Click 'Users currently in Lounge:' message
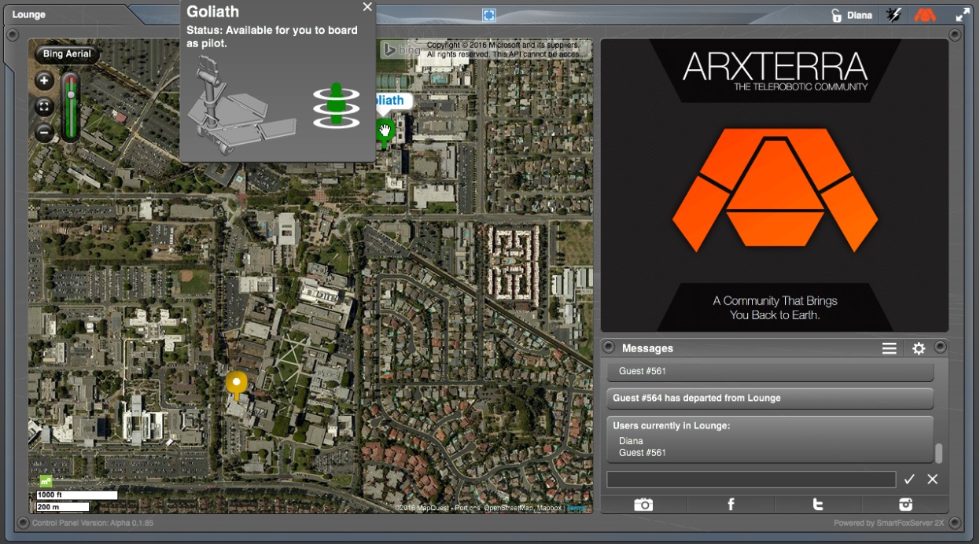 770,439
